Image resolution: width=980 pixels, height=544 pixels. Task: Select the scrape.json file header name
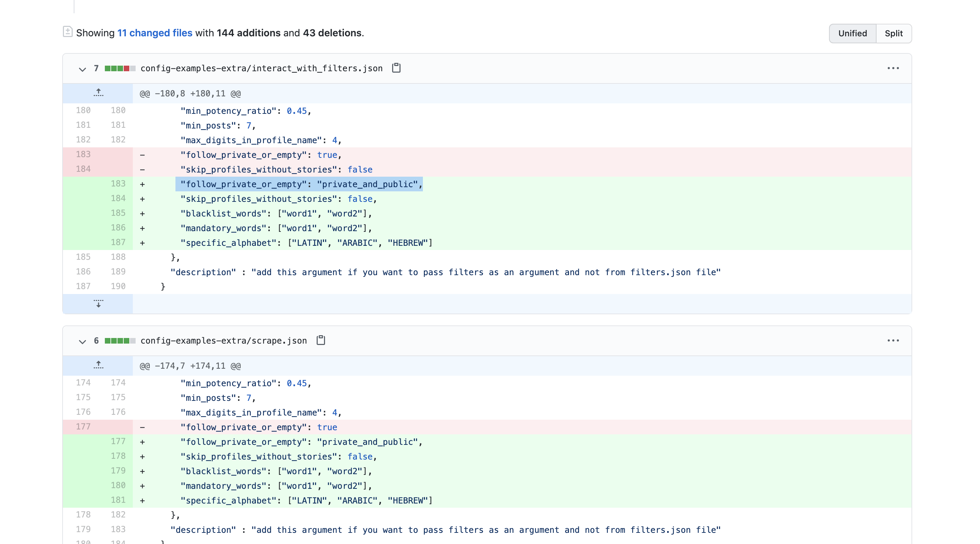[224, 341]
